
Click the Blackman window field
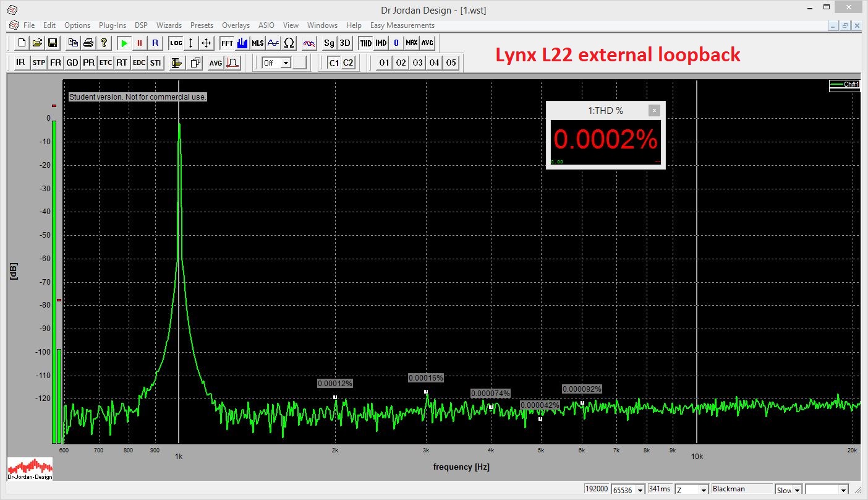pyautogui.click(x=742, y=489)
